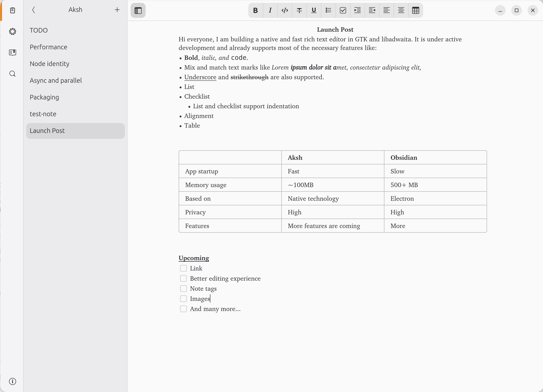Insert a bulleted list

[x=328, y=10]
